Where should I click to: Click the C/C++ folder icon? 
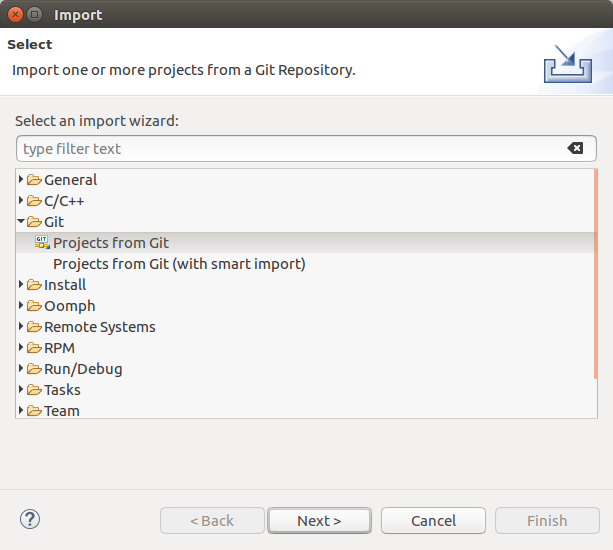[x=34, y=201]
